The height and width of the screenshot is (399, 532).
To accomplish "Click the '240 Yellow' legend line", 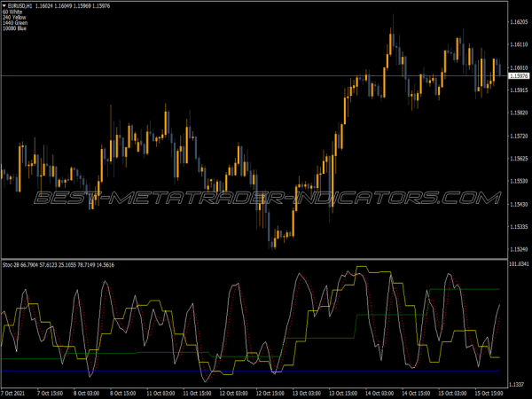I will coord(14,18).
